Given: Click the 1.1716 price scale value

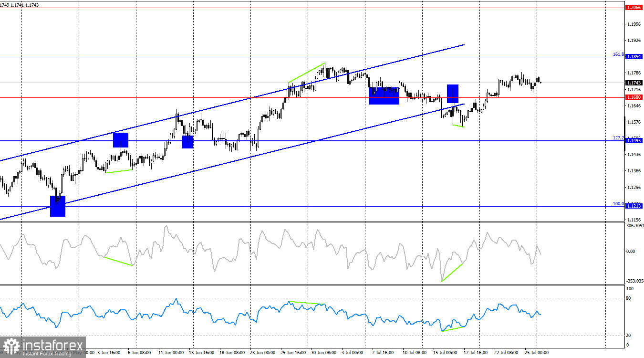Looking at the screenshot, I should [634, 90].
